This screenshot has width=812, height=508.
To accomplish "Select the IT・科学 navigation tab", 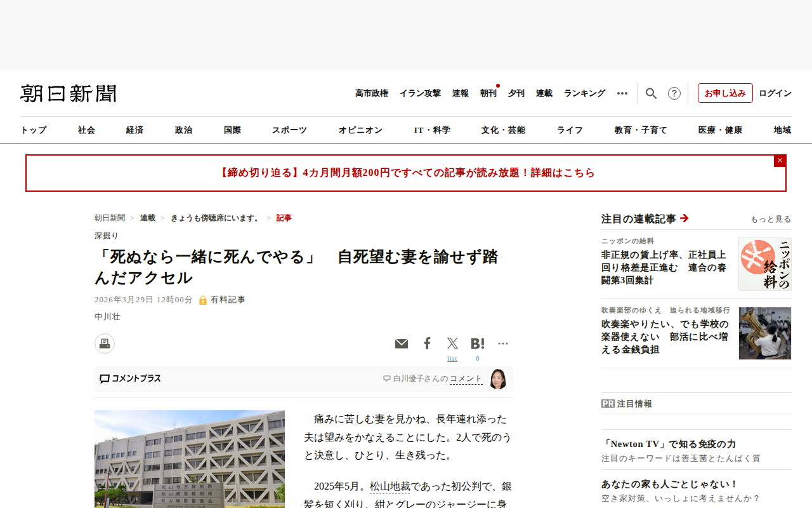I will [432, 130].
